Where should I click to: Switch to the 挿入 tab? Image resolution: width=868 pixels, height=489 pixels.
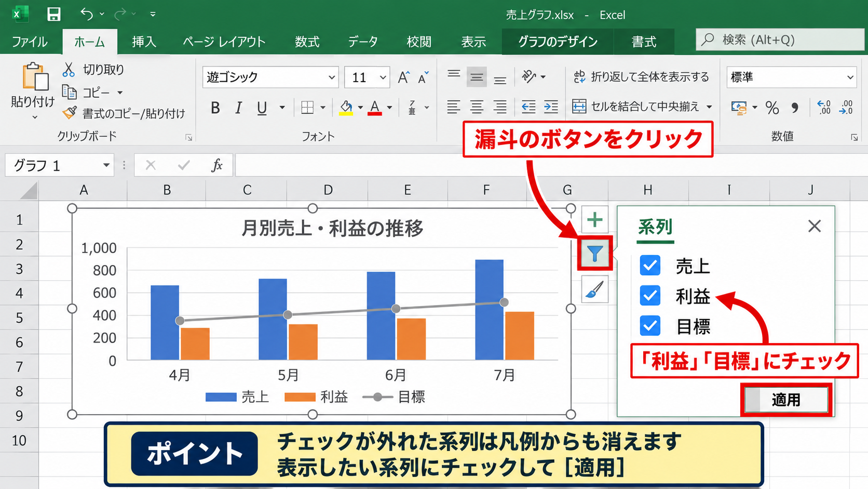click(144, 42)
